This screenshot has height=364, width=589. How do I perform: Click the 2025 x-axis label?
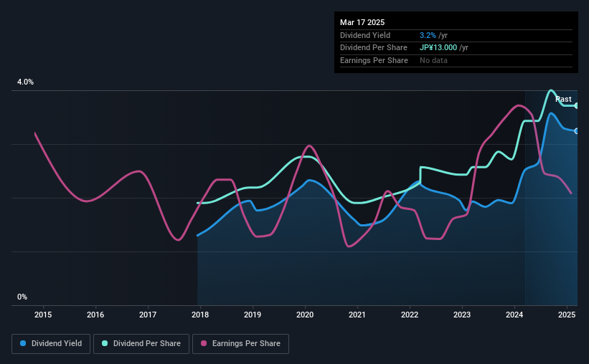click(567, 315)
